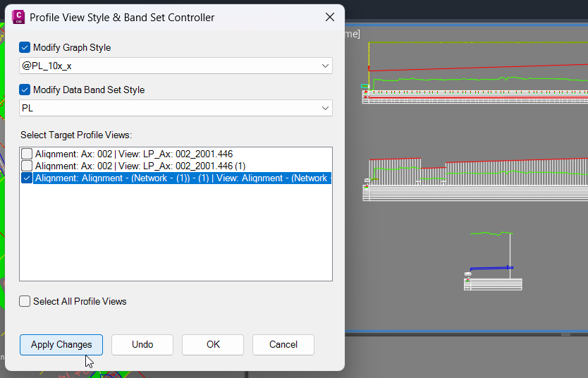The image size is (588, 378).
Task: Select the blue pipe in bottom profile view
Action: 491,268
